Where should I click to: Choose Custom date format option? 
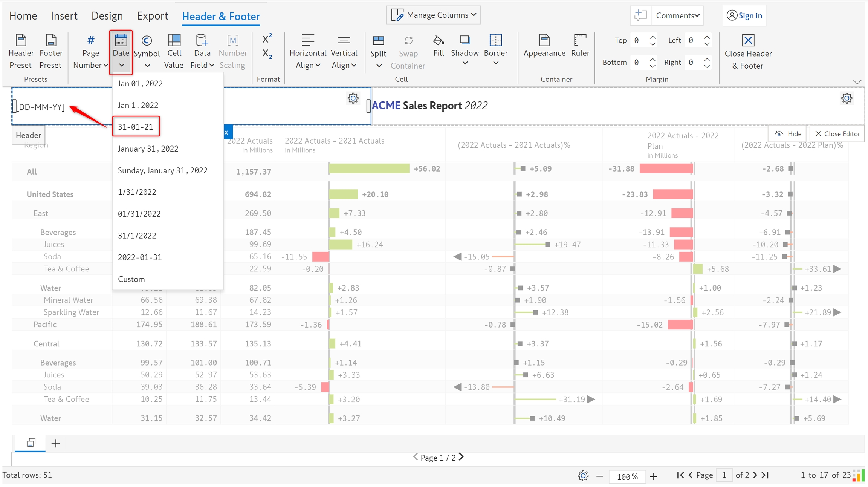click(131, 279)
